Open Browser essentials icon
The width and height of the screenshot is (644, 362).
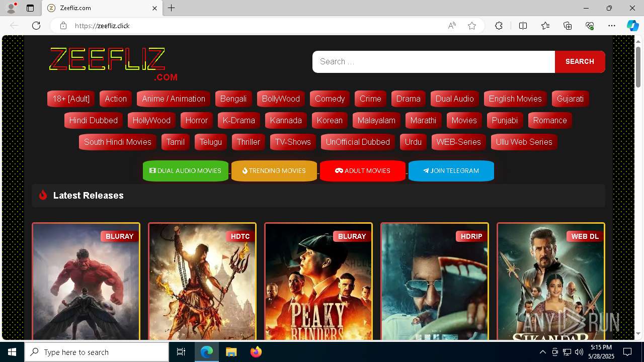[590, 26]
